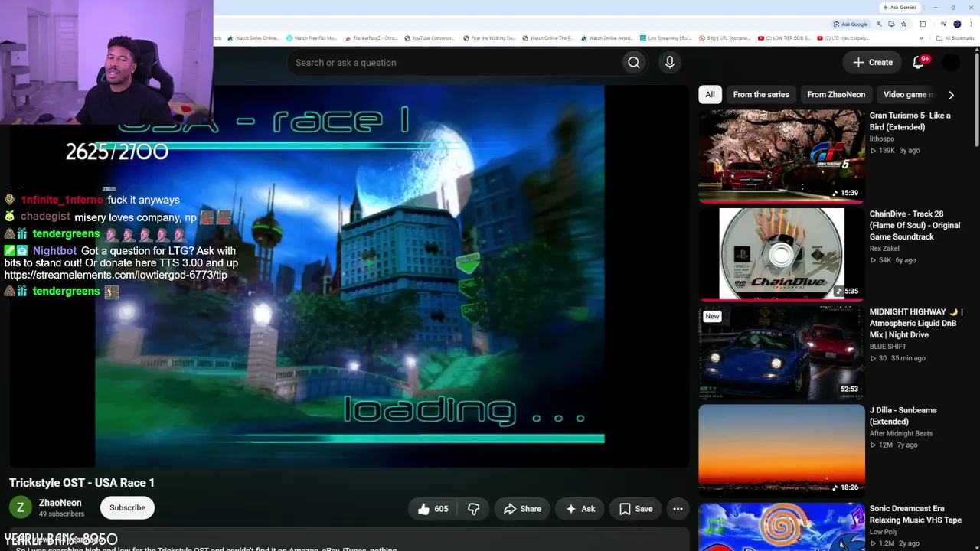Open the Live Streaming bookmark
Image resolution: width=980 pixels, height=551 pixels.
(666, 38)
